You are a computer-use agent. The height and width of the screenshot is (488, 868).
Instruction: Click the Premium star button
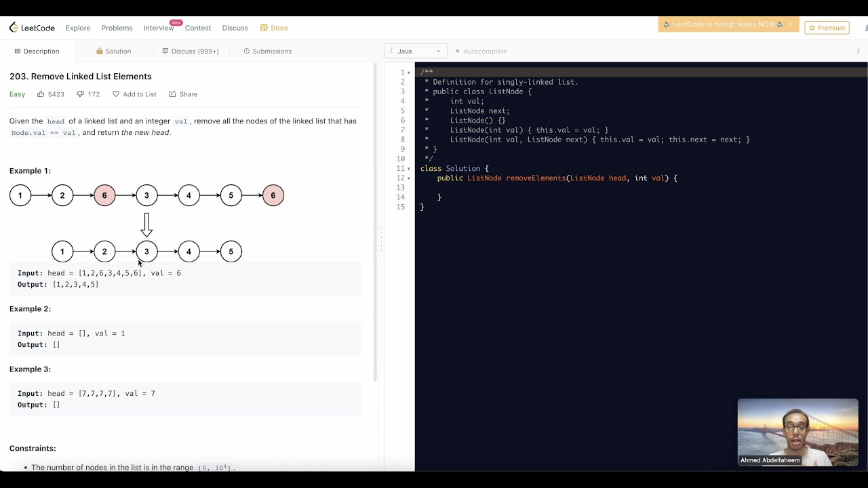tap(827, 28)
